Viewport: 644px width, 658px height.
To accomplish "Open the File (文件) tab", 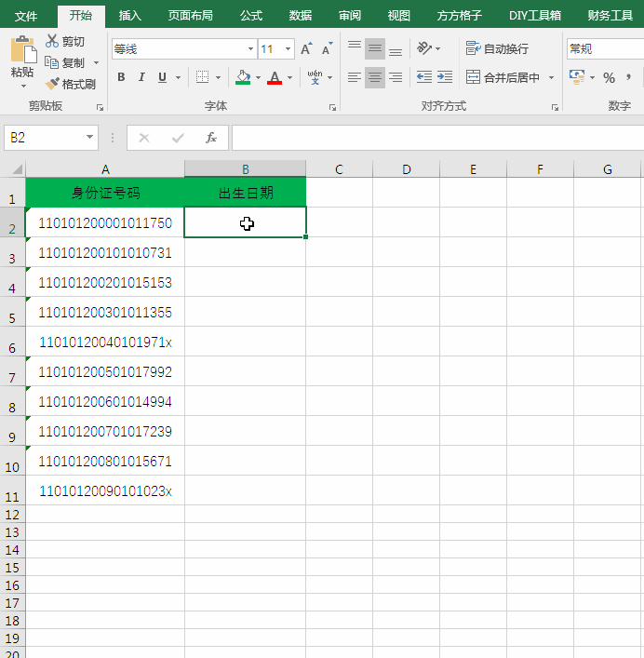I will (26, 16).
